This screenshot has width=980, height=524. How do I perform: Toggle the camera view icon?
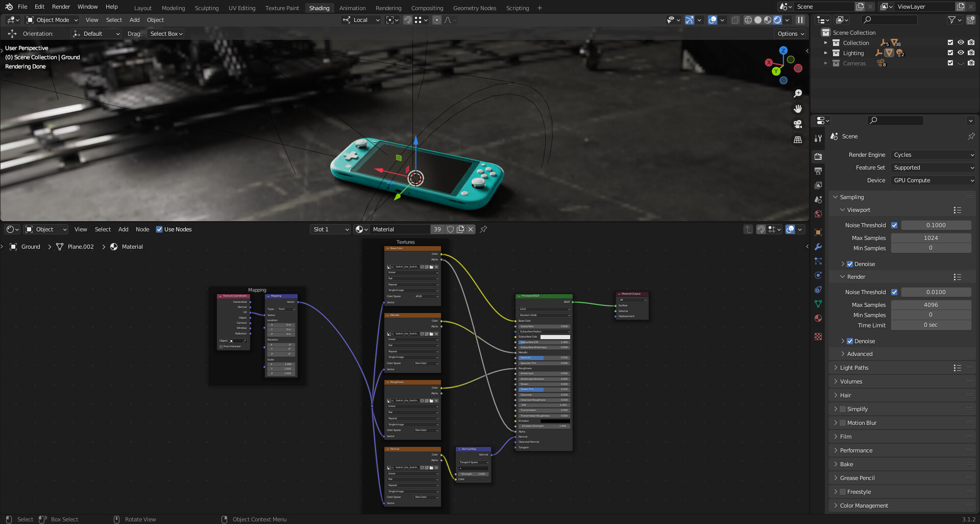tap(798, 124)
